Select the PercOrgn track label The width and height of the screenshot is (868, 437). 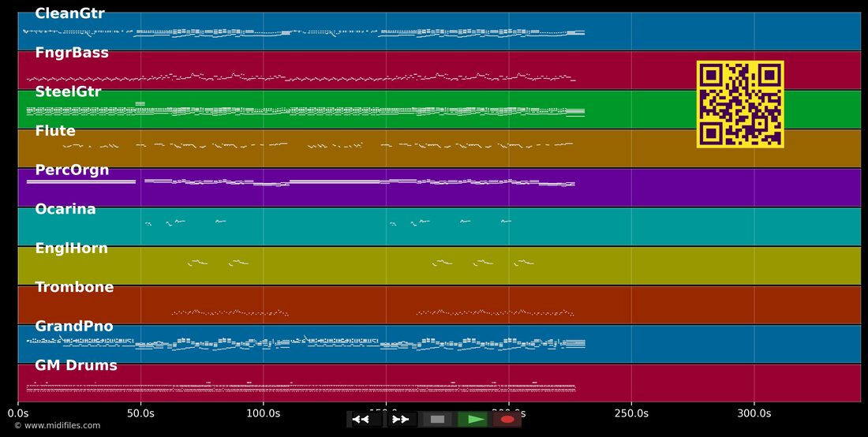pyautogui.click(x=72, y=170)
